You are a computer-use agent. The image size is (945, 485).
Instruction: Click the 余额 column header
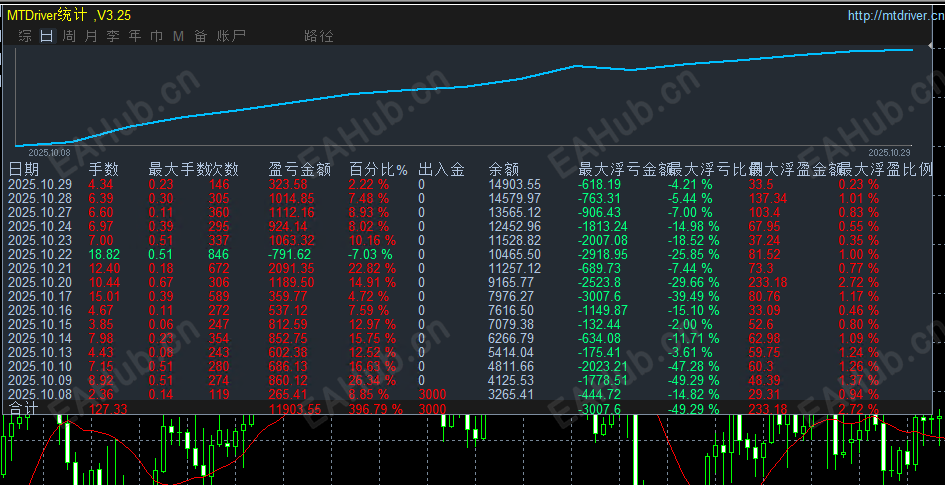503,170
